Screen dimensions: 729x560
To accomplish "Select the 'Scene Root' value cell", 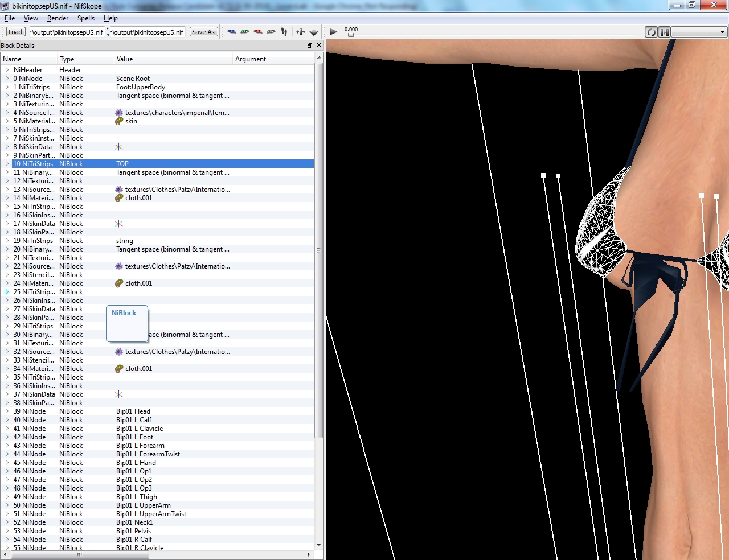I will coord(133,79).
